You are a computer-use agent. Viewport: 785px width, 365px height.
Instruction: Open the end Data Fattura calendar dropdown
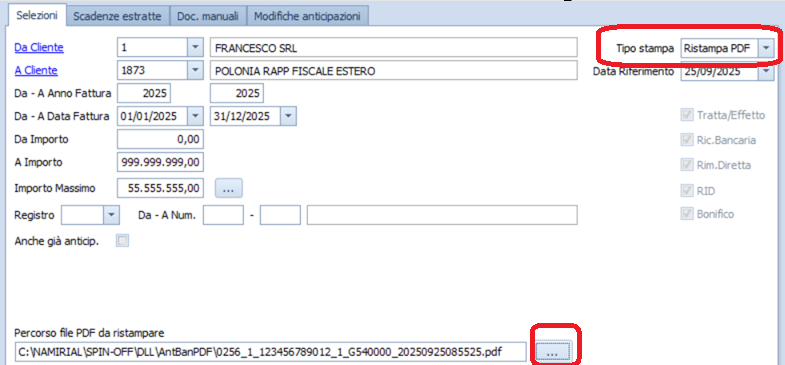[x=288, y=116]
